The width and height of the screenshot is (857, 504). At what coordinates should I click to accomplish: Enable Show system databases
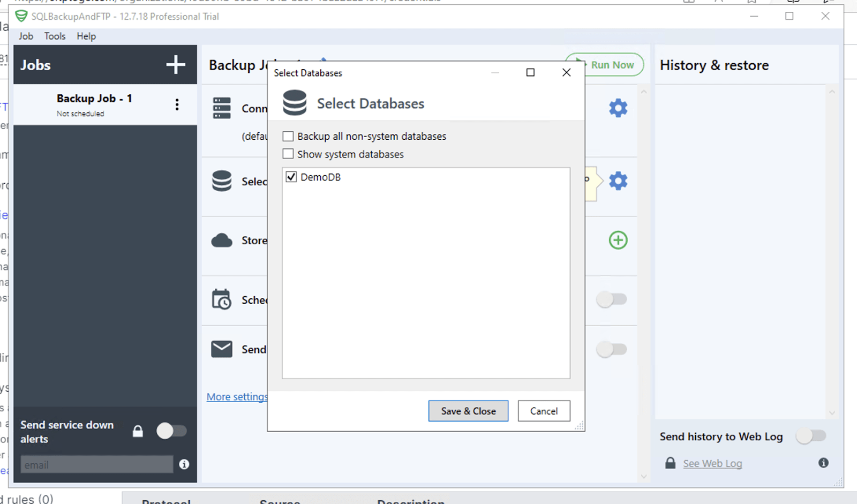(288, 154)
